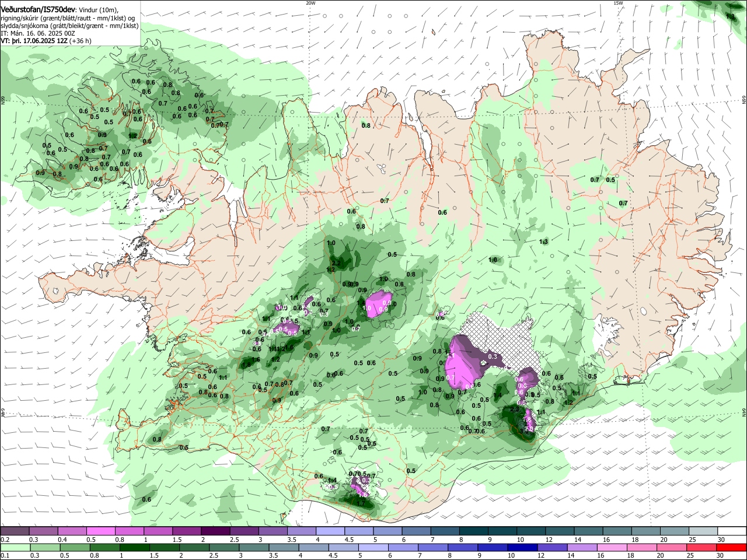Image resolution: width=747 pixels, height=560 pixels.
Task: Click the snow legend swatch labeled 12
Action: [x=560, y=531]
